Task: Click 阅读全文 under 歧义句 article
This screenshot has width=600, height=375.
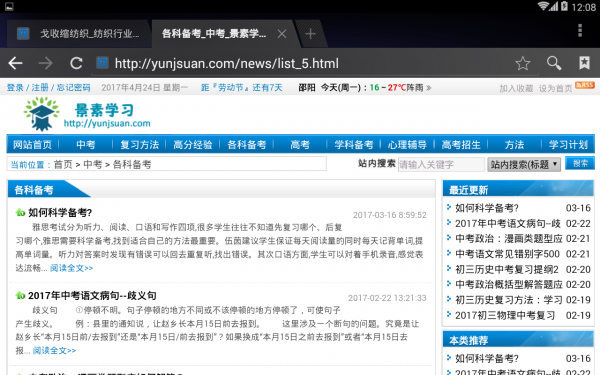Action: pos(54,351)
